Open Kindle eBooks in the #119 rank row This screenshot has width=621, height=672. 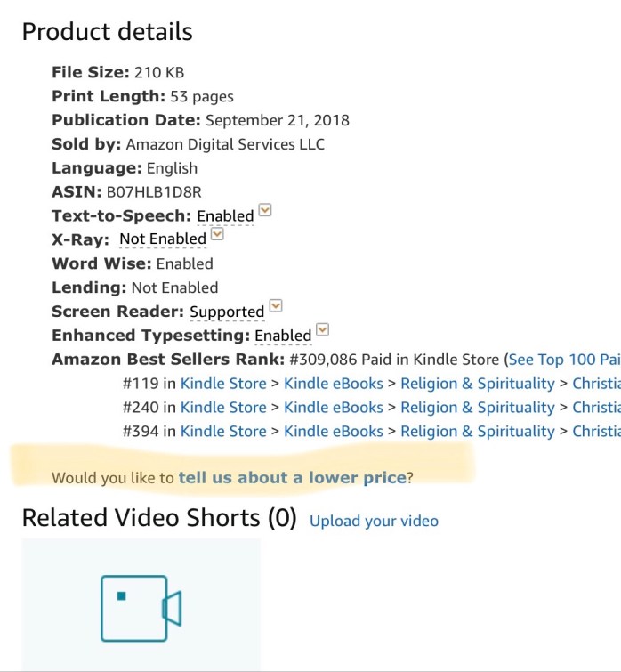pyautogui.click(x=334, y=384)
